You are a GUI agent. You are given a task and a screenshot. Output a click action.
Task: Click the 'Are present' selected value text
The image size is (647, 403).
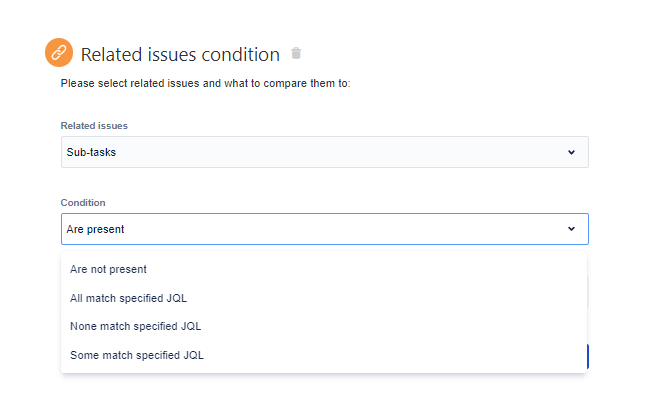click(x=95, y=229)
